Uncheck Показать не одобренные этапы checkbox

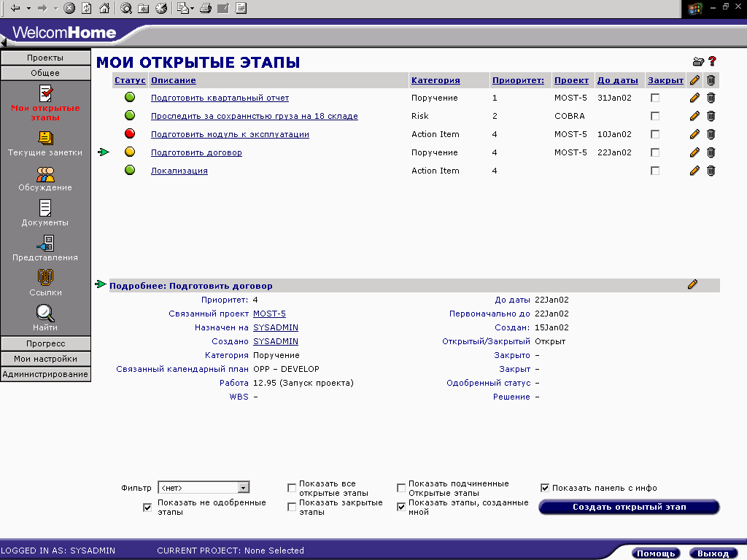147,507
